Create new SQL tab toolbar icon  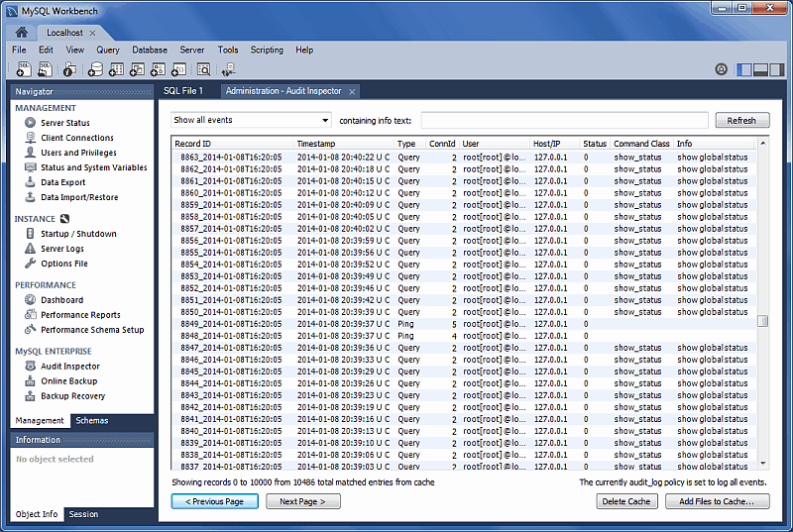pos(24,69)
